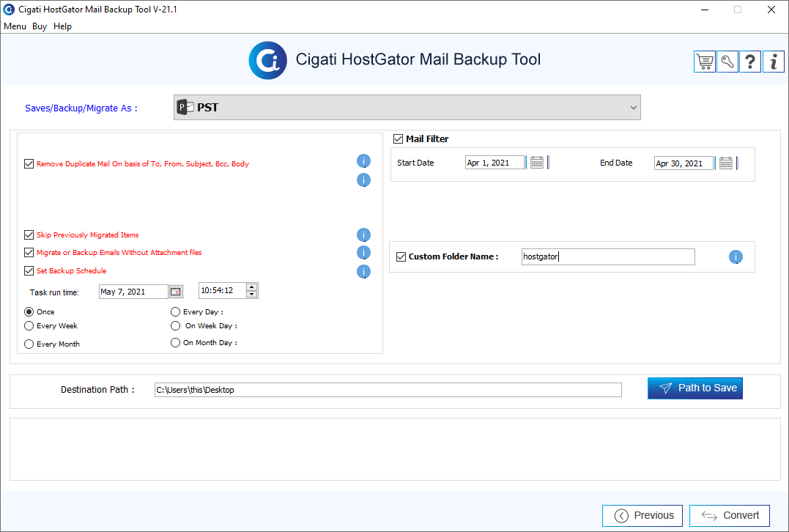Viewport: 789px width, 532px height.
Task: Open the Help menu
Action: pos(62,26)
